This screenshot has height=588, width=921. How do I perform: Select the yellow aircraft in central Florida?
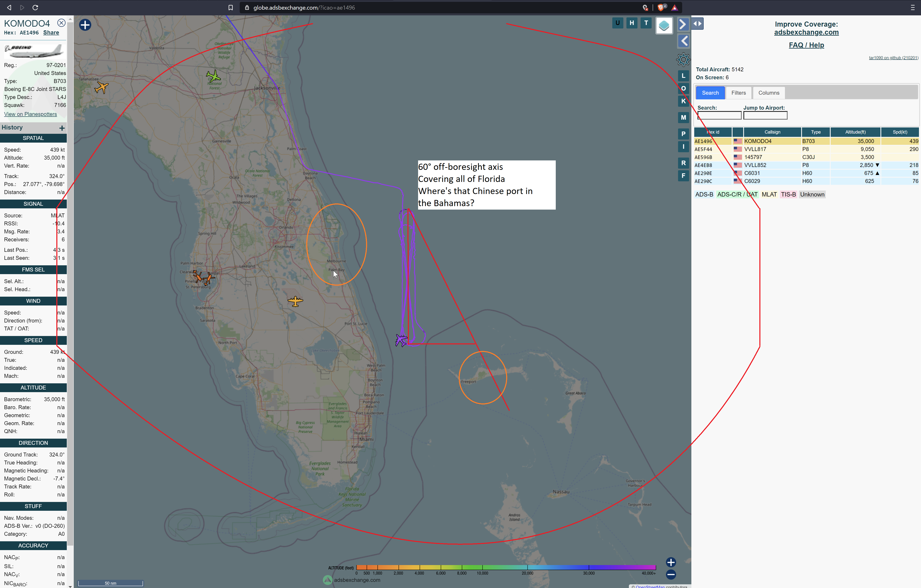tap(295, 301)
